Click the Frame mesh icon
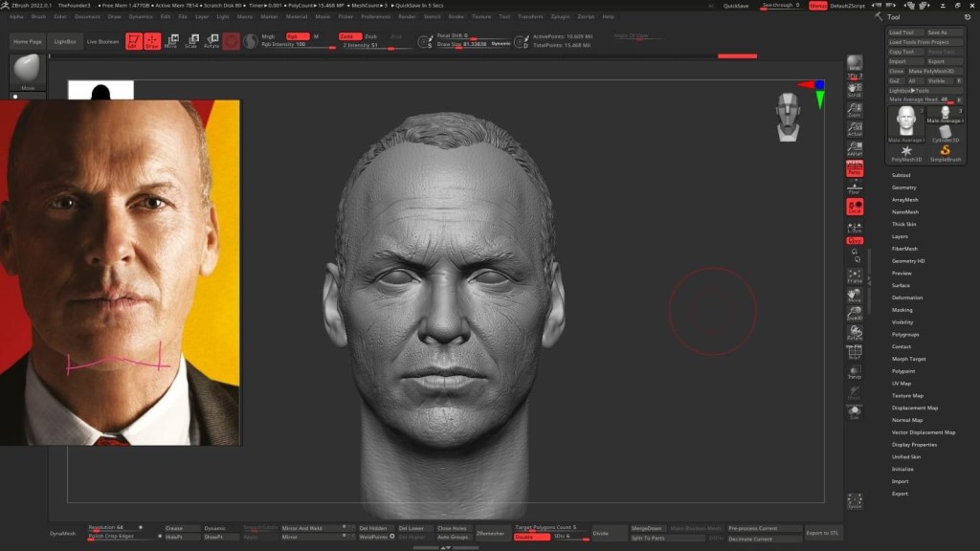The height and width of the screenshot is (551, 980). pos(855,276)
